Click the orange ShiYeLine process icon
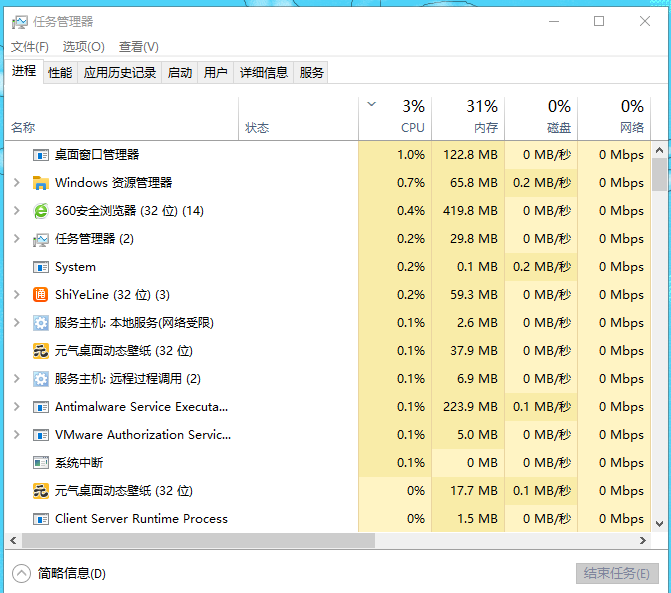Screen dimensions: 671x593 [41, 295]
